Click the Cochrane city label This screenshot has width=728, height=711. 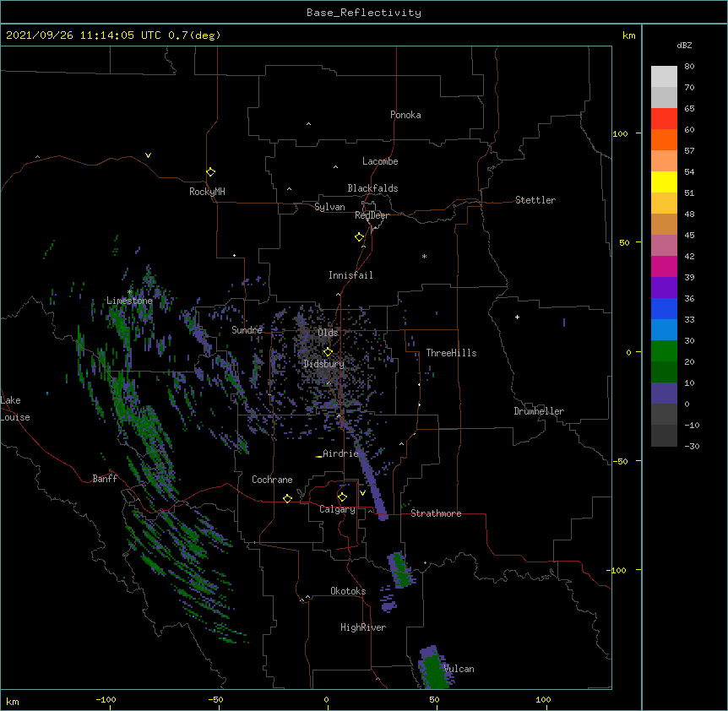point(272,480)
